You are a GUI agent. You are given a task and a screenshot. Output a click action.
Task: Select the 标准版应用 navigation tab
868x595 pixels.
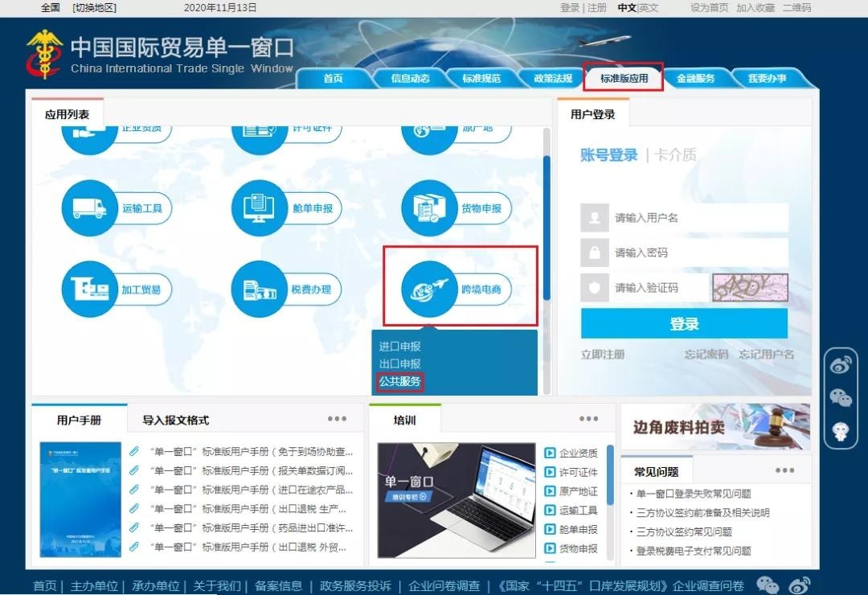(x=624, y=78)
